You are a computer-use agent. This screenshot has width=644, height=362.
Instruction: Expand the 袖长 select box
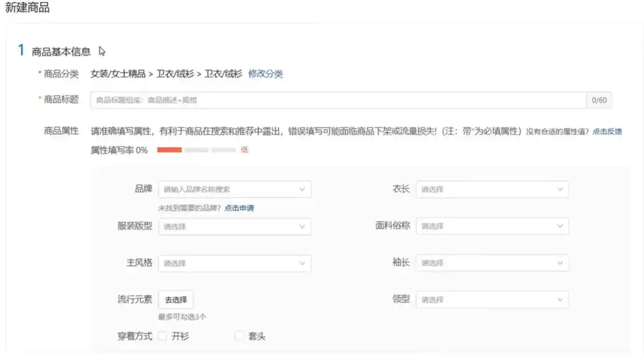[487, 263]
